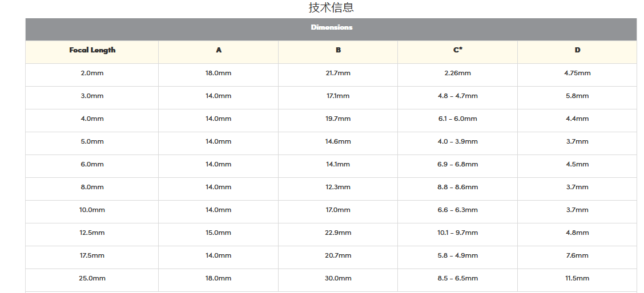Click the 15.0mm value in column A
Screen dimensions: 644x293
(219, 233)
